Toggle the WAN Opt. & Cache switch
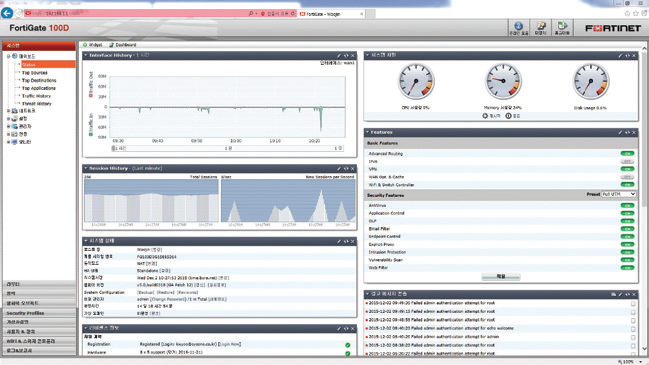Screen dimensions: 649x365 coord(627,177)
